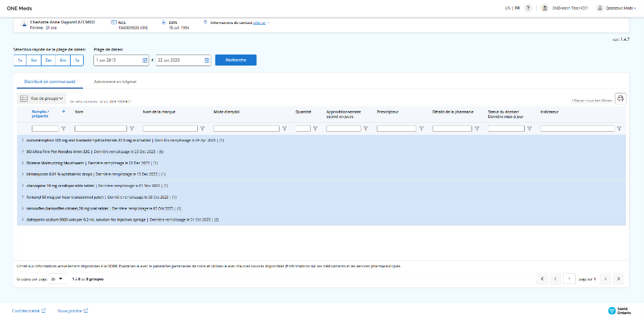Open the Nous joindre link

[73, 311]
